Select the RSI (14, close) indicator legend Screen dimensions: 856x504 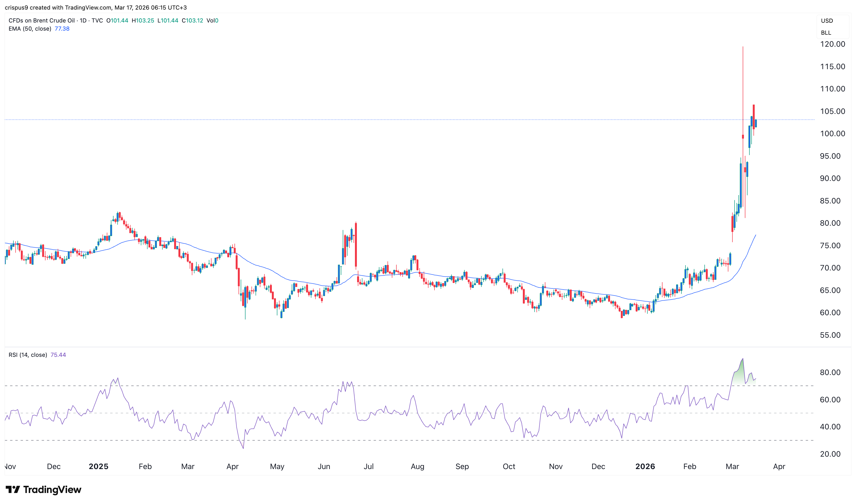coord(28,355)
